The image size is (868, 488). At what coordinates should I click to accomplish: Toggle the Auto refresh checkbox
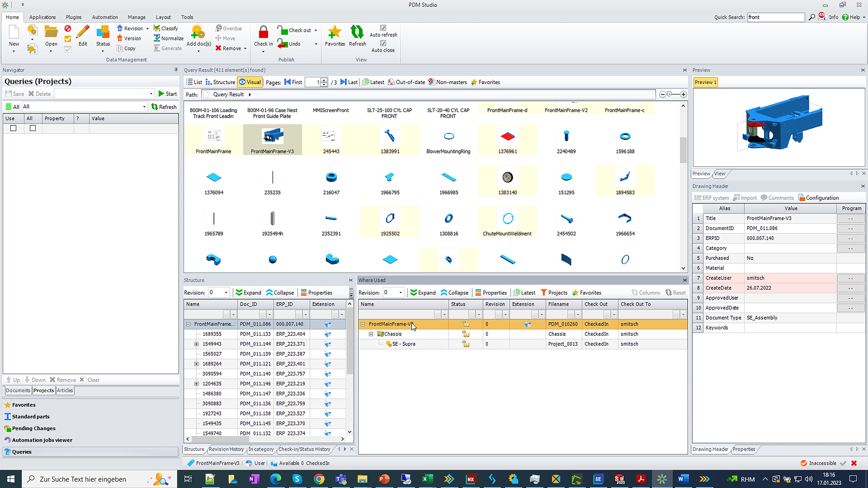pyautogui.click(x=383, y=28)
